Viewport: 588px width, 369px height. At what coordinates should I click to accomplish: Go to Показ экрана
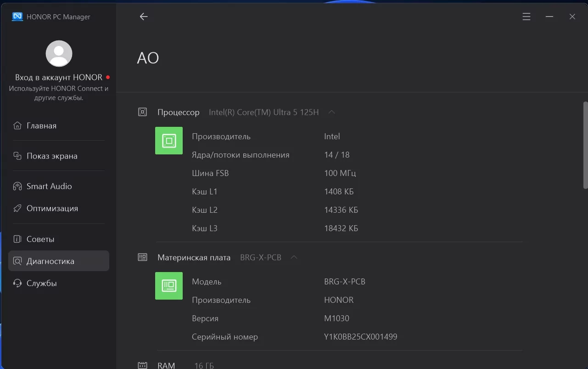[x=51, y=156]
